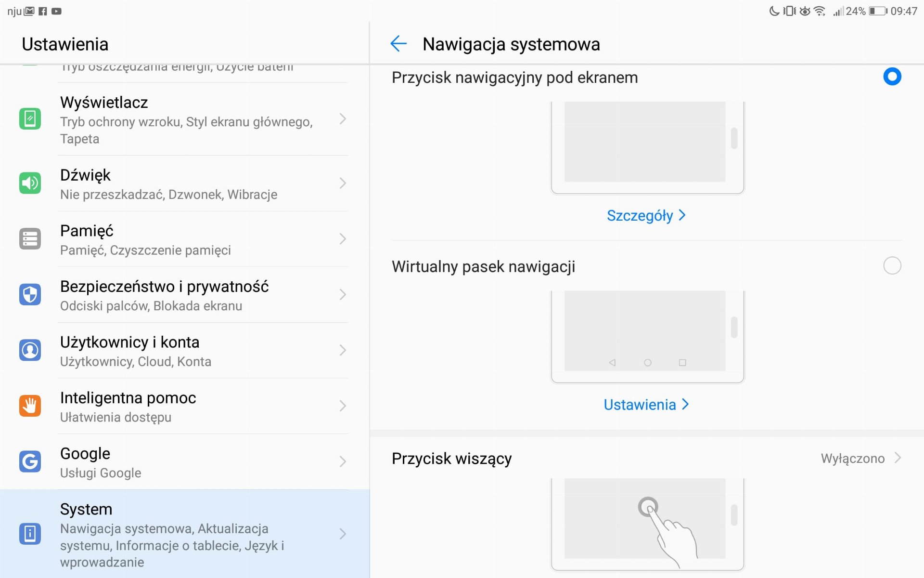
Task: Open the Szczegóły link
Action: [646, 215]
